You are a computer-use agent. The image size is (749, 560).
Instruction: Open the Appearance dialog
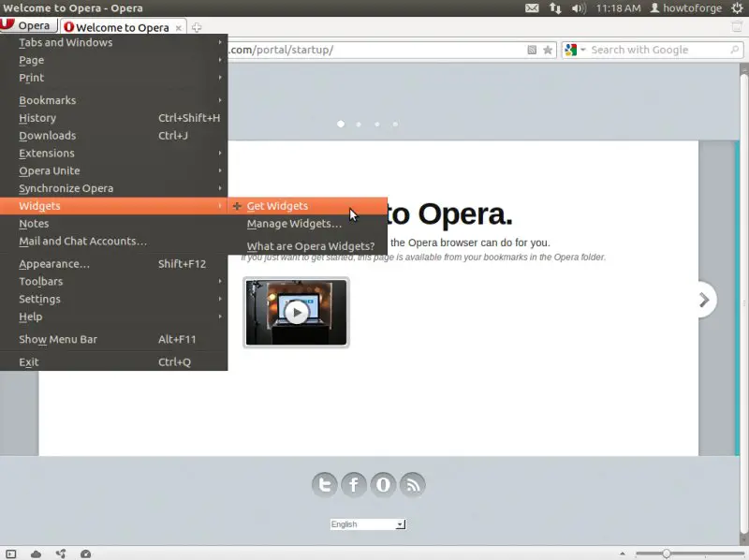(x=113, y=264)
